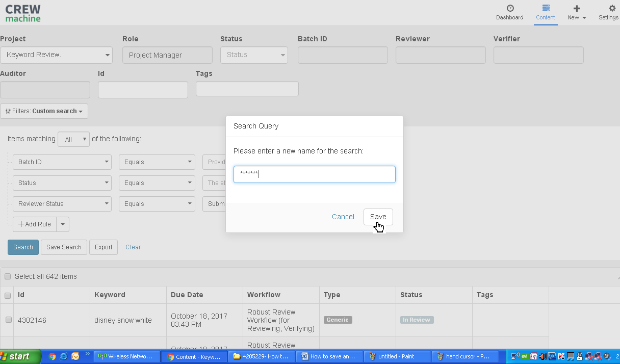620x364 pixels.
Task: Click the Kaspersky red K tray icon
Action: (561, 356)
